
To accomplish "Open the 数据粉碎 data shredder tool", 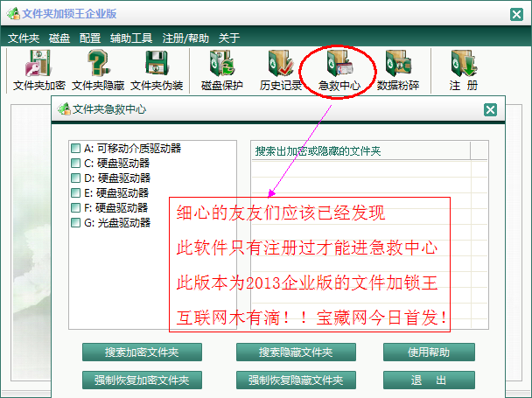I will [x=398, y=71].
